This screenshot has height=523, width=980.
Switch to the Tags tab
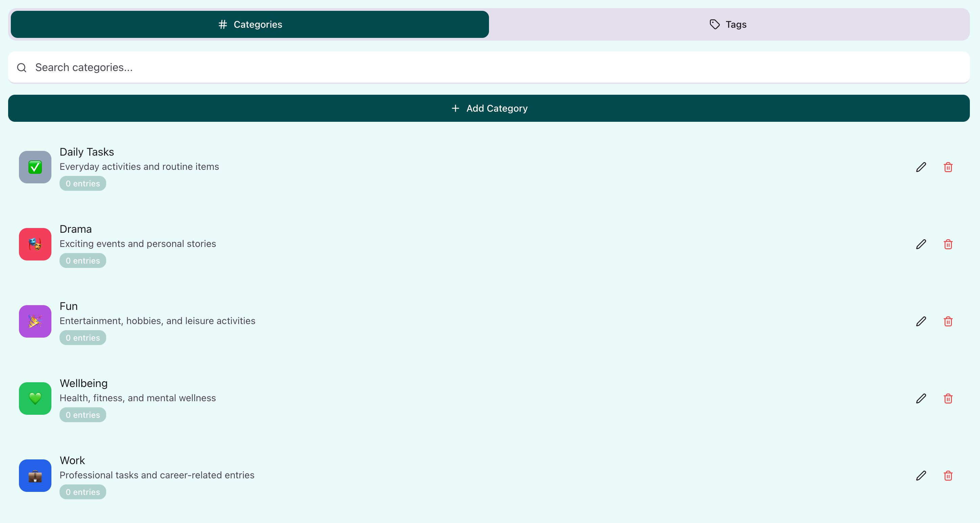pos(728,24)
